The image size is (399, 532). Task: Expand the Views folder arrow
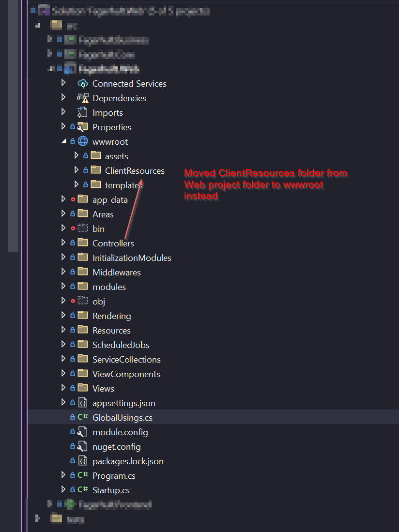pos(63,388)
